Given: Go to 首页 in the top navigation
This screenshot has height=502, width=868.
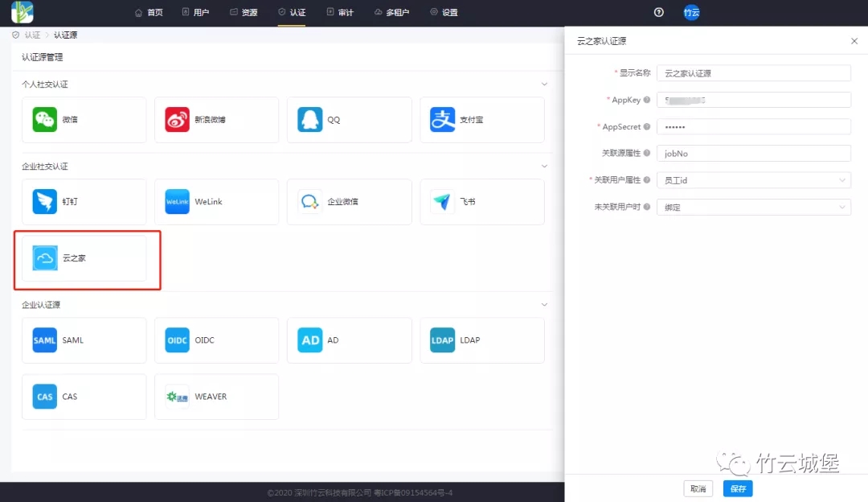Looking at the screenshot, I should (x=149, y=12).
